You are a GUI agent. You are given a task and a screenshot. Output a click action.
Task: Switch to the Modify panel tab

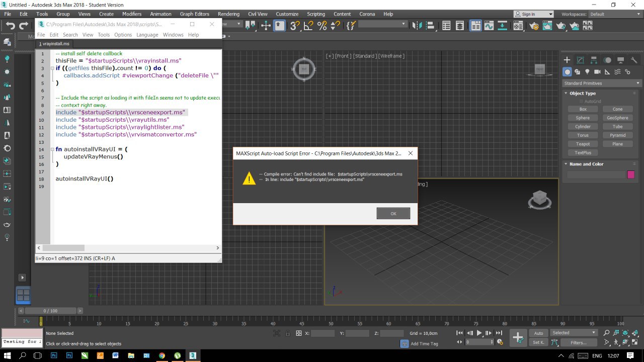[581, 60]
